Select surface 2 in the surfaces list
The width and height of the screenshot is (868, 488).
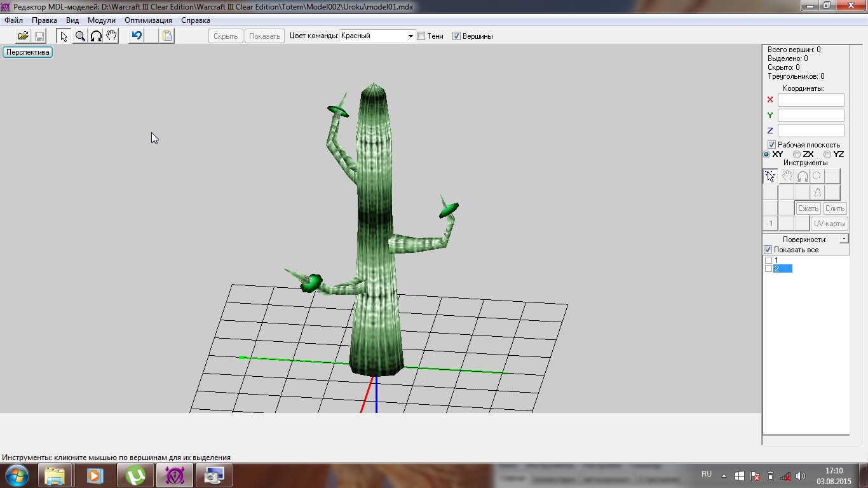[x=783, y=269]
